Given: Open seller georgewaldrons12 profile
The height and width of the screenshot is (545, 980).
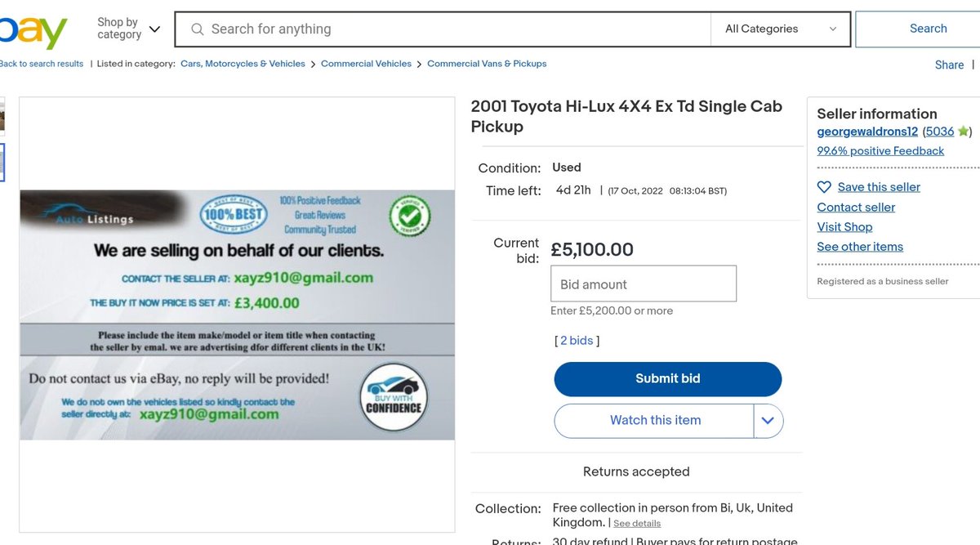Looking at the screenshot, I should [x=867, y=132].
